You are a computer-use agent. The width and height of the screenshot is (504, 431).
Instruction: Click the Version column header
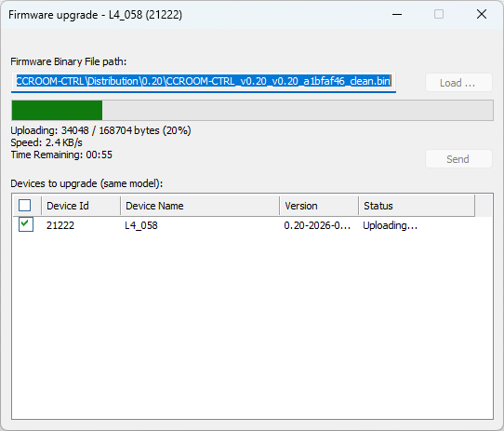pyautogui.click(x=319, y=206)
